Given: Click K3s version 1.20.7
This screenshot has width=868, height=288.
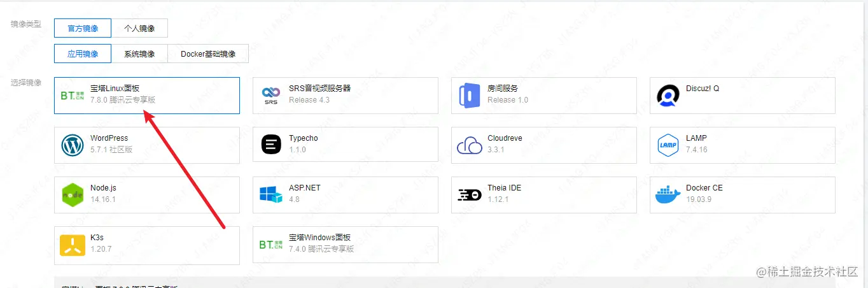Looking at the screenshot, I should tap(101, 249).
